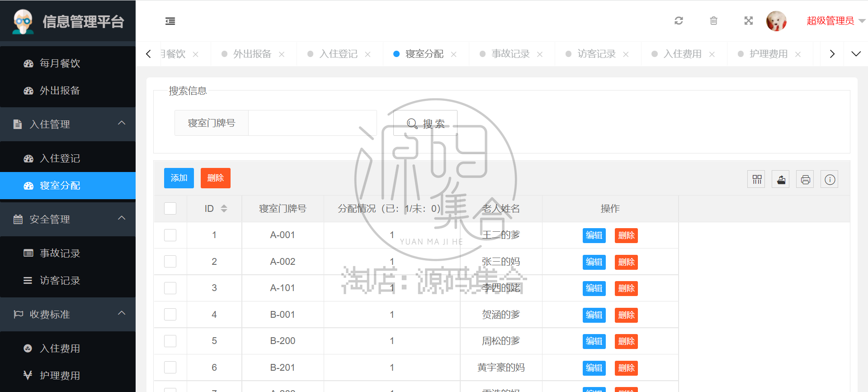This screenshot has width=868, height=392.
Task: Focus the 寝室门牌号 search input
Action: 312,123
